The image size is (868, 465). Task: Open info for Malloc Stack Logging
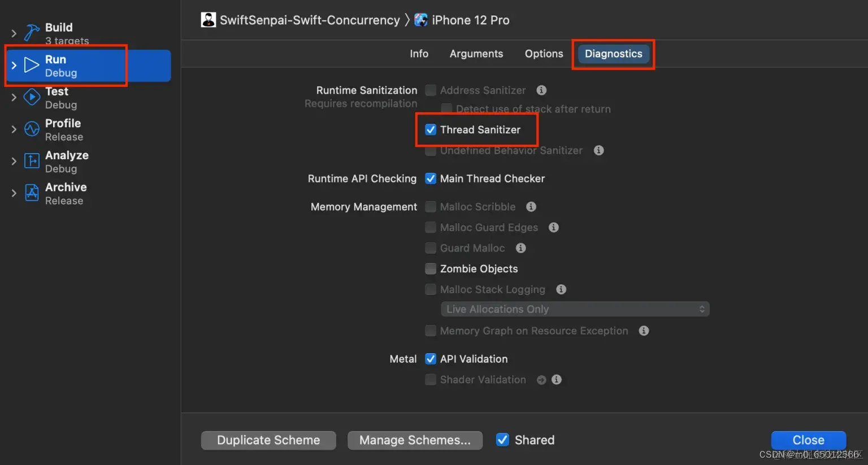(561, 289)
